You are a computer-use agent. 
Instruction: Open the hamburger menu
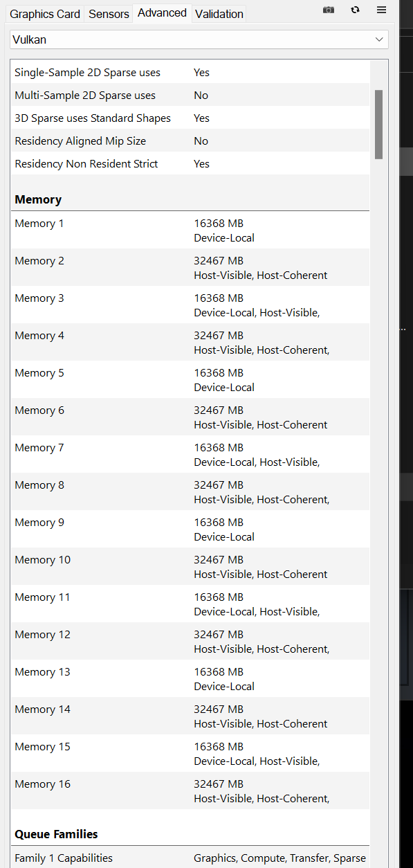(381, 10)
